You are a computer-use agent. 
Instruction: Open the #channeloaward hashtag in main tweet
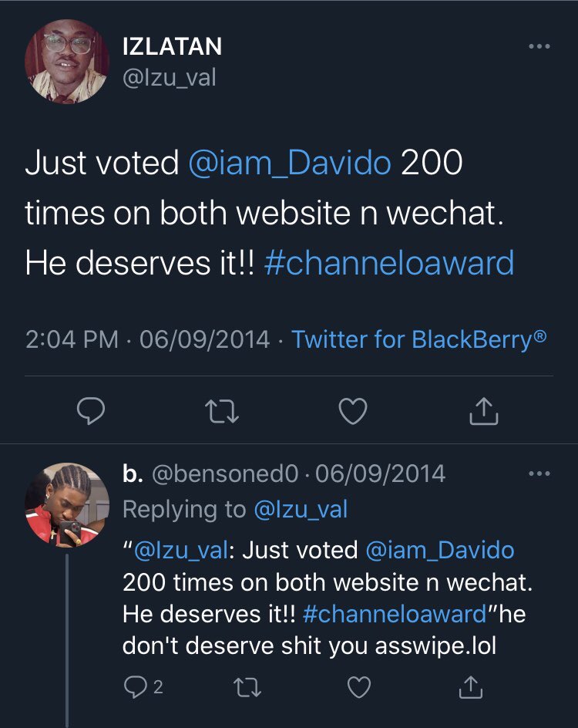tap(388, 263)
